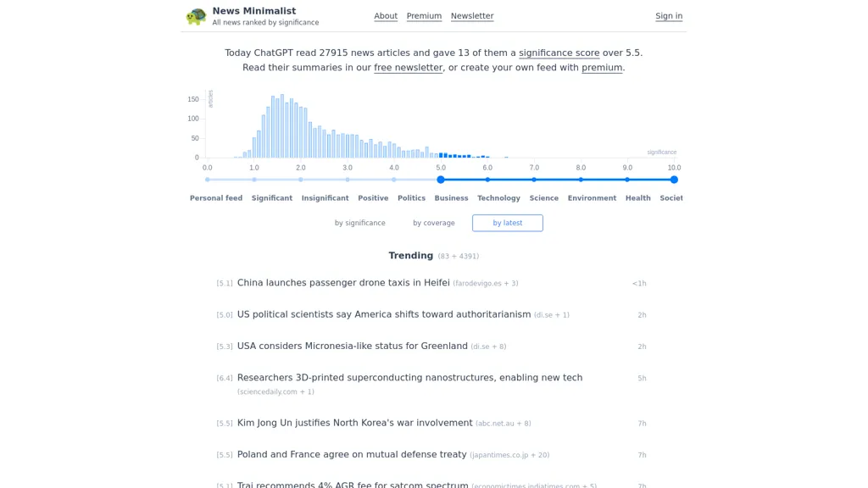Open the Newsletter link in header
The width and height of the screenshot is (868, 488).
pos(471,16)
